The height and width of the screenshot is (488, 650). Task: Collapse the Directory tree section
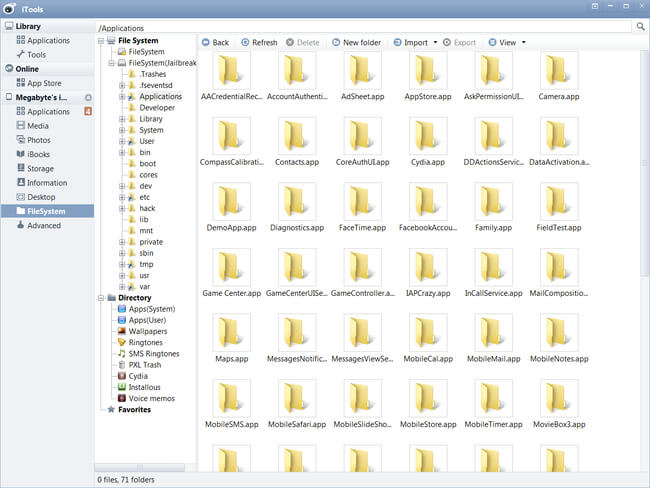coord(101,298)
